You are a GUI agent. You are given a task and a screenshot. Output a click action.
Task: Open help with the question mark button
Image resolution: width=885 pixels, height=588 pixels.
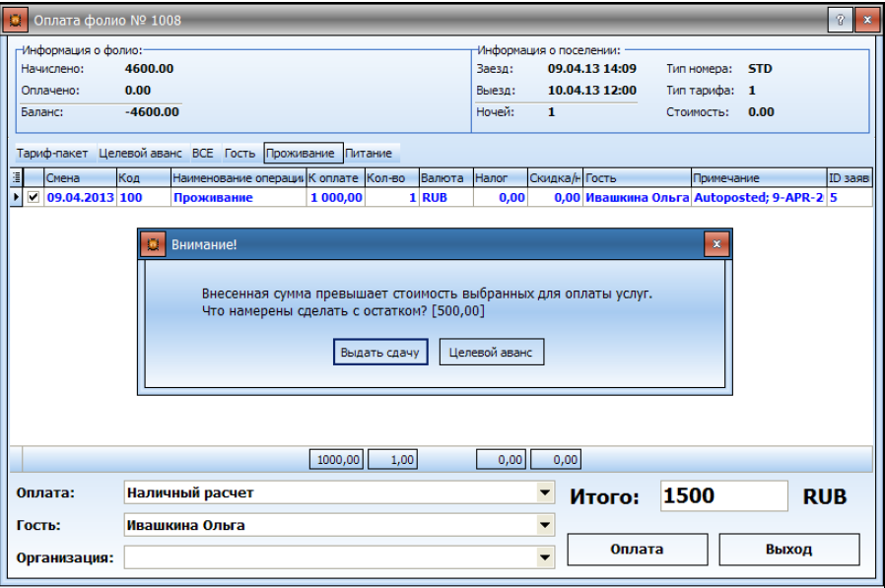tap(840, 20)
